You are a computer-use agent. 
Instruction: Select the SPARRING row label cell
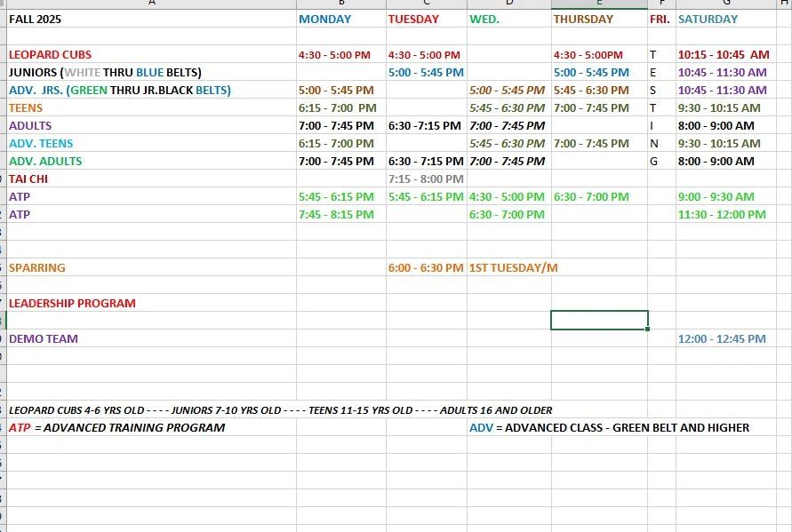tap(37, 267)
